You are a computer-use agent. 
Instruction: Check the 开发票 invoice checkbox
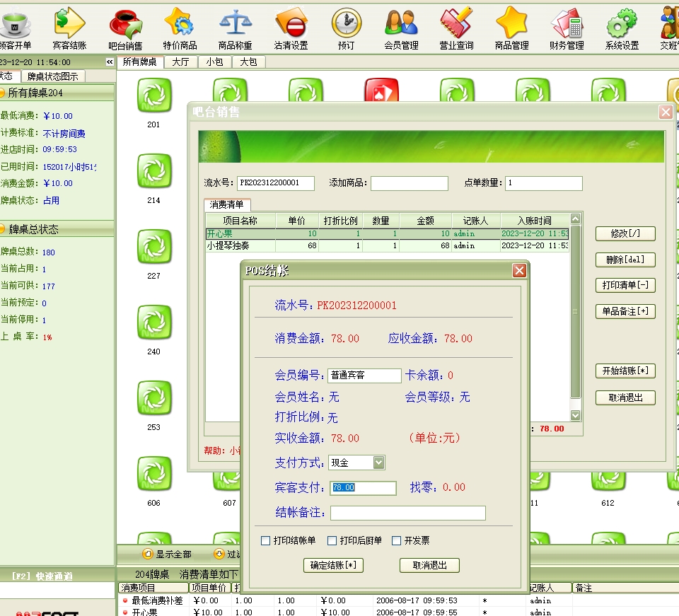point(397,541)
